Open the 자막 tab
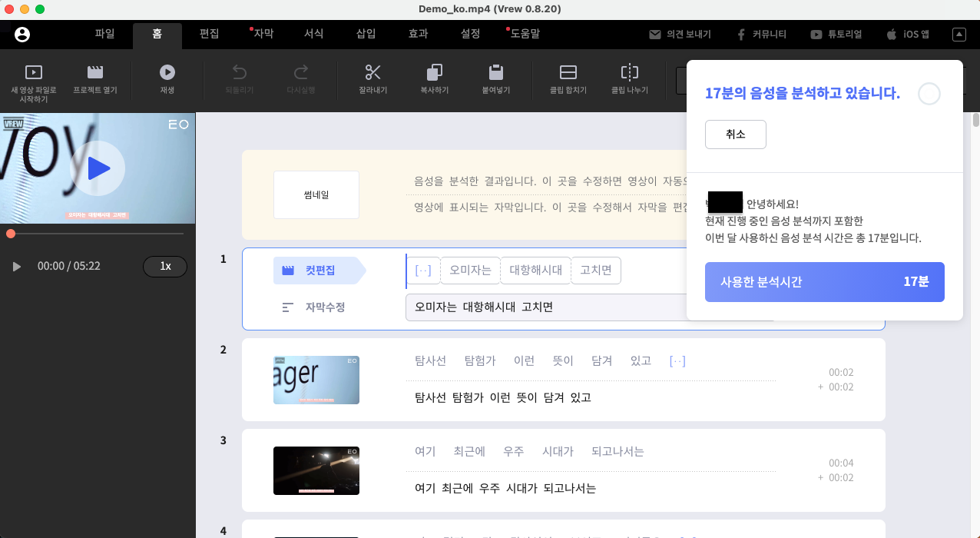Viewport: 980px width, 538px height. [x=263, y=34]
